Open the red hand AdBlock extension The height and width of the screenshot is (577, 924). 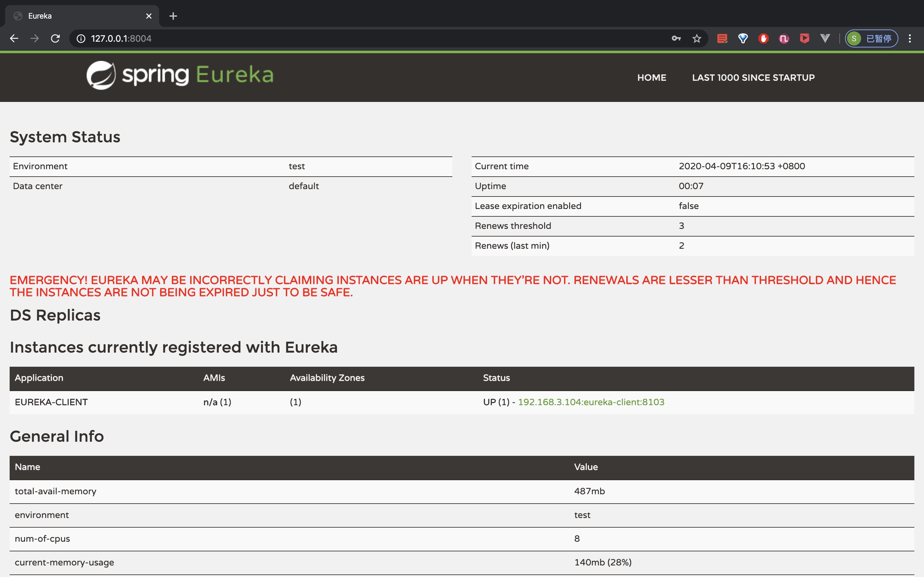(763, 38)
